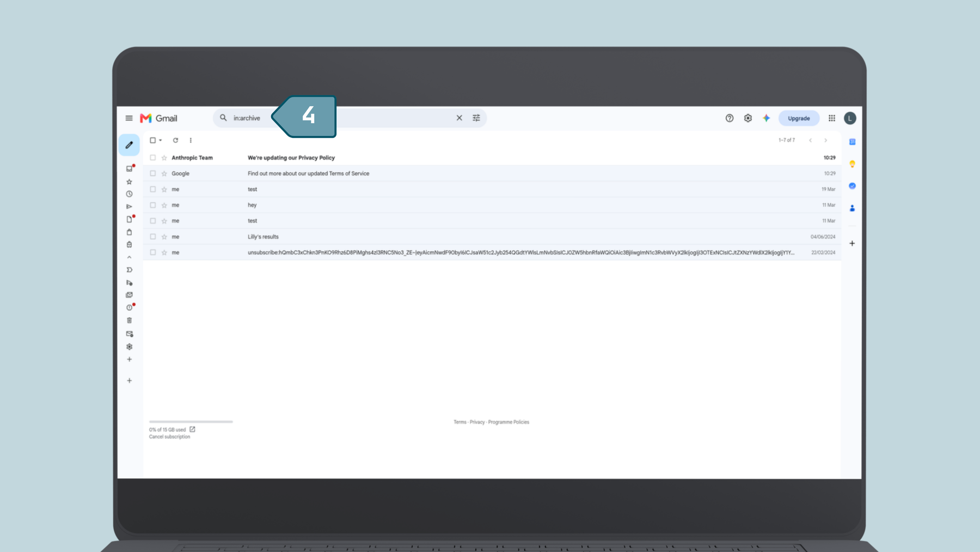Star the Lilly's results email

coord(164,236)
